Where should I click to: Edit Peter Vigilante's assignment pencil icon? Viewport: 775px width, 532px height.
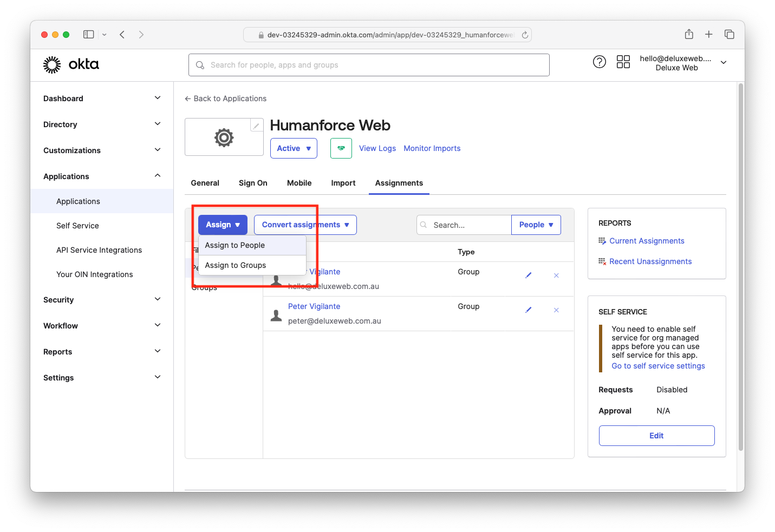pos(529,310)
